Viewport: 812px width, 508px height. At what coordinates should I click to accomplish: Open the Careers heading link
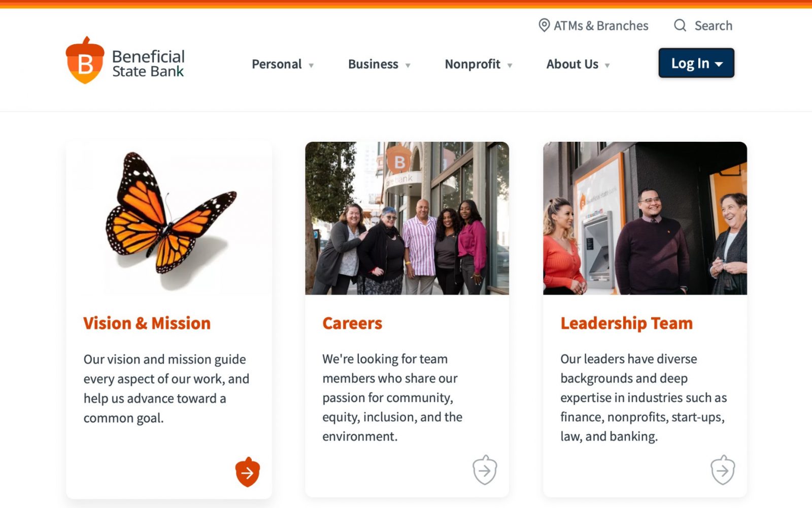352,324
